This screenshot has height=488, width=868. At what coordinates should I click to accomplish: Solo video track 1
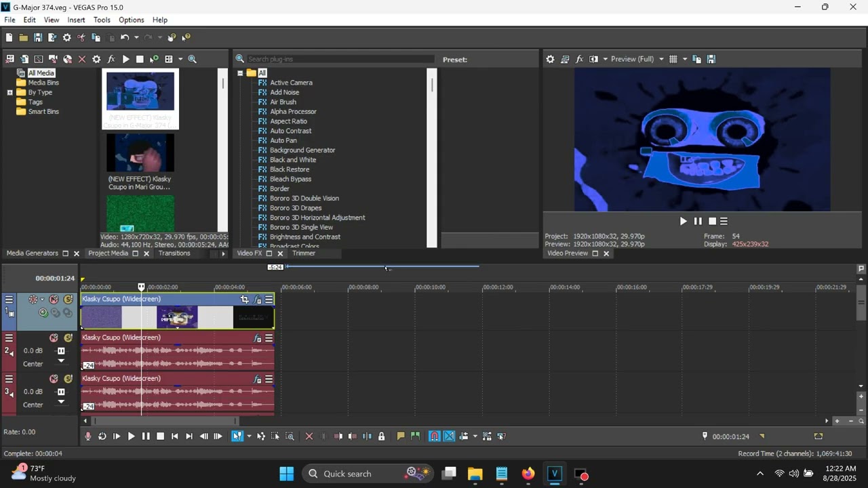(x=68, y=300)
